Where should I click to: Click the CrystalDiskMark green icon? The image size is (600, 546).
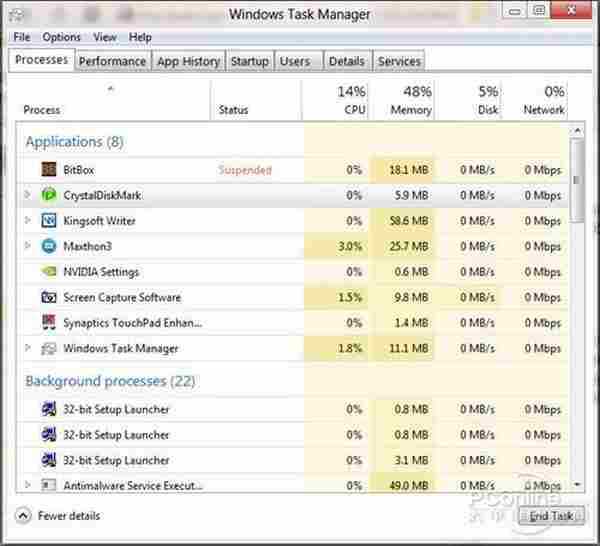pyautogui.click(x=49, y=195)
